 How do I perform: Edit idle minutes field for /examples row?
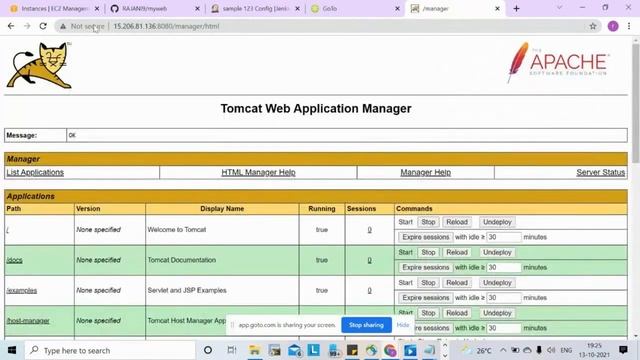tap(504, 298)
